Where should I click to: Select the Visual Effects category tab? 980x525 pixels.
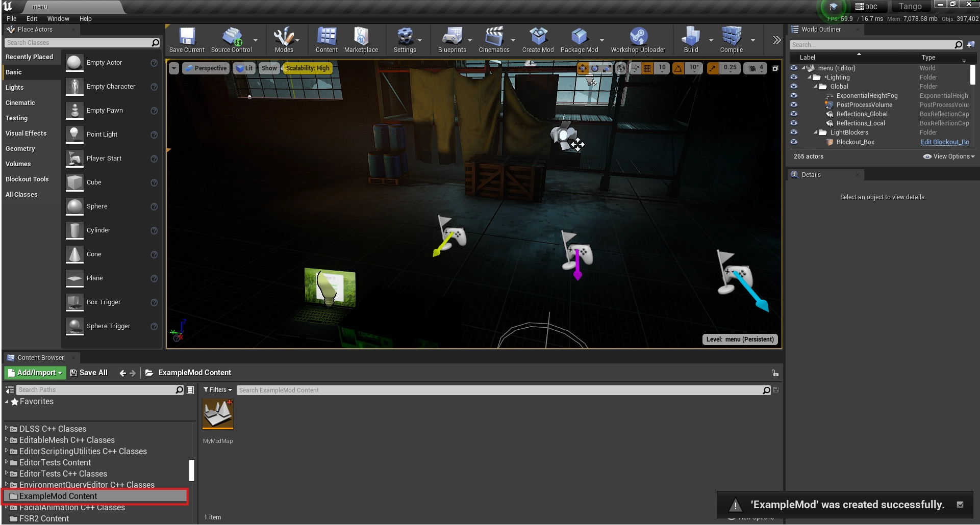pyautogui.click(x=31, y=134)
